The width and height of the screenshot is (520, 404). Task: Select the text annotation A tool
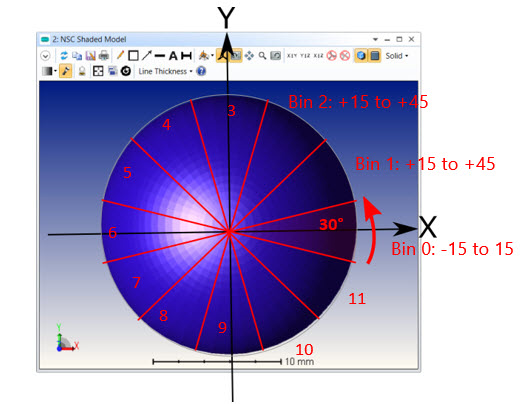pyautogui.click(x=173, y=56)
